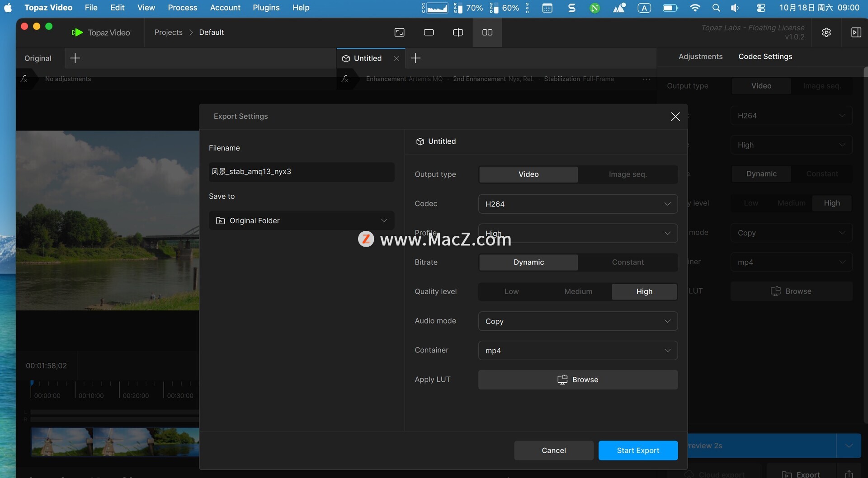Click the Filename input field
The width and height of the screenshot is (868, 478).
302,172
